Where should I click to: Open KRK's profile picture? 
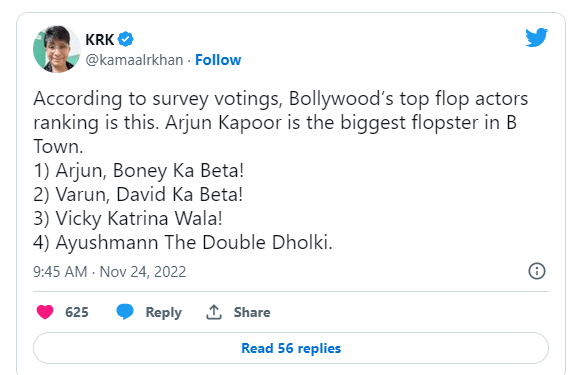57,49
